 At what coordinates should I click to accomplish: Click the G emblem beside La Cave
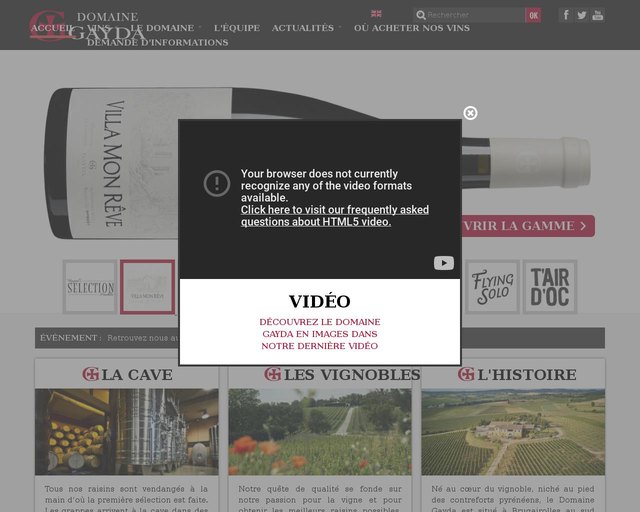click(x=91, y=374)
